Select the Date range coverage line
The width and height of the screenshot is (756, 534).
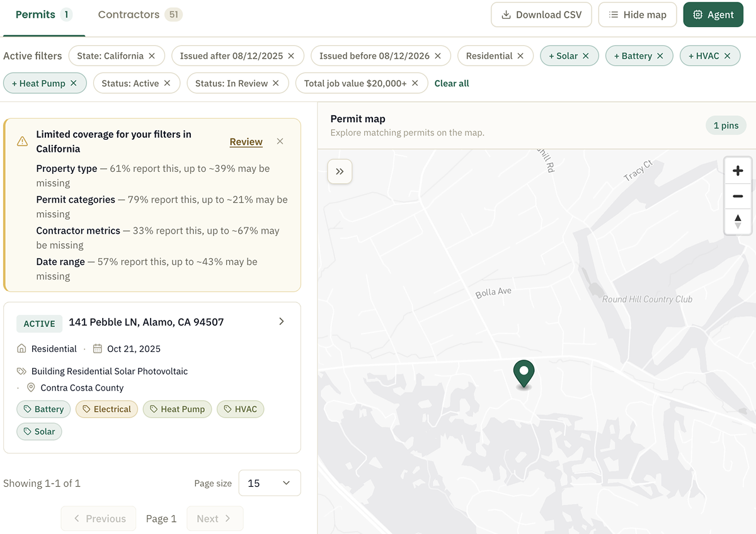point(147,269)
